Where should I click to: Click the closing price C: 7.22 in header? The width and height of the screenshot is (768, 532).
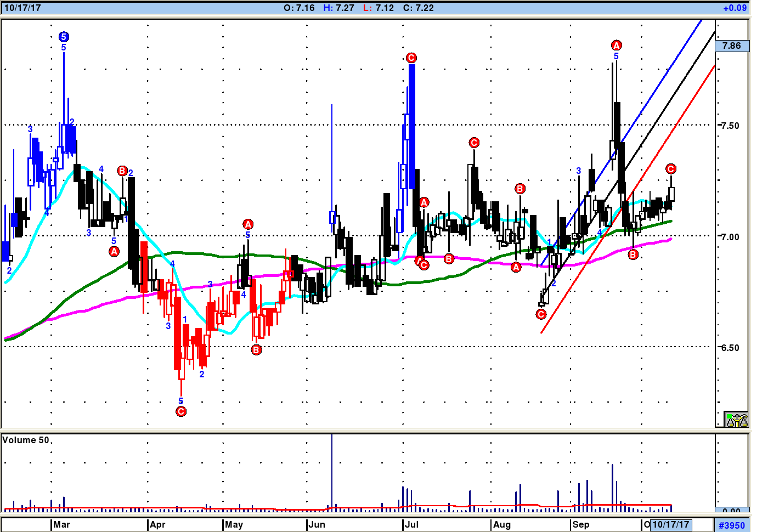(418, 8)
